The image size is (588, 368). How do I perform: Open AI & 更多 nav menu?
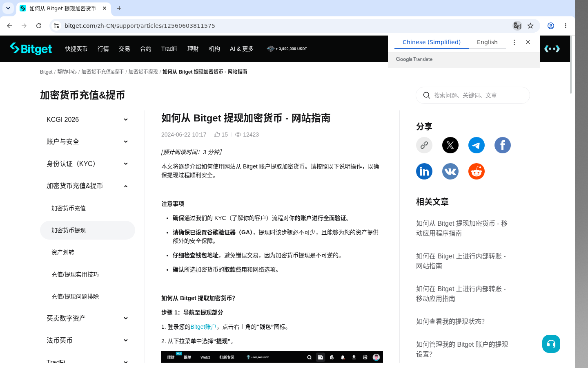point(242,49)
